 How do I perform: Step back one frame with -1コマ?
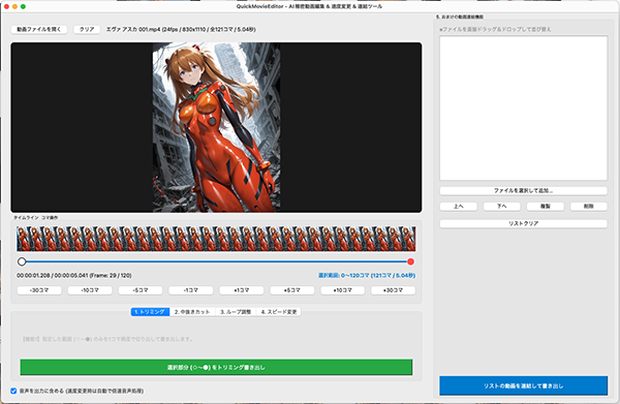click(x=191, y=290)
